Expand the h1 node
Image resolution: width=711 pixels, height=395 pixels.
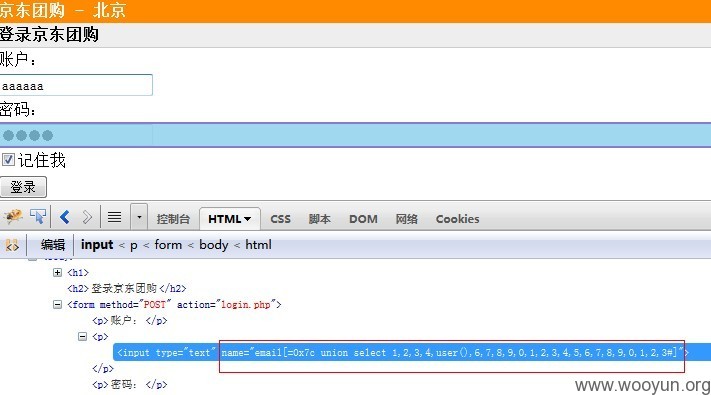point(57,273)
